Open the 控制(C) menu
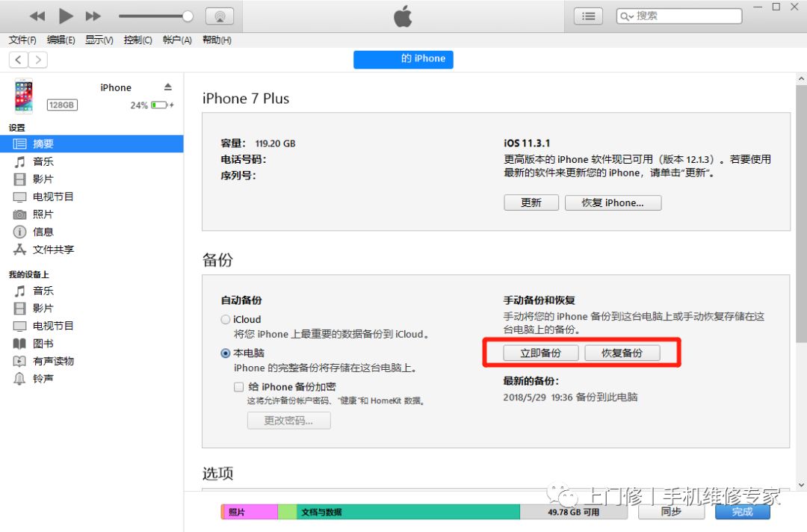 tap(137, 40)
